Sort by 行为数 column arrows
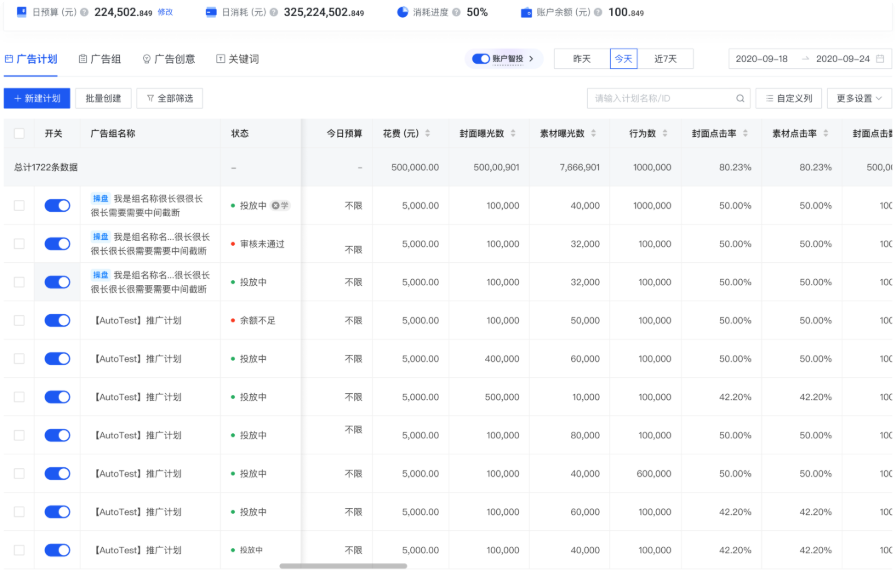 click(x=665, y=133)
